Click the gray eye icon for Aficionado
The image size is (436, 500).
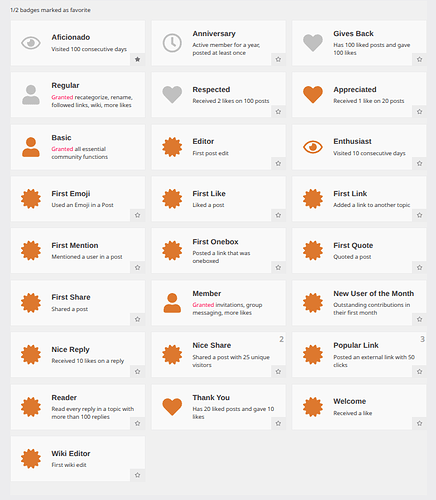point(31,43)
